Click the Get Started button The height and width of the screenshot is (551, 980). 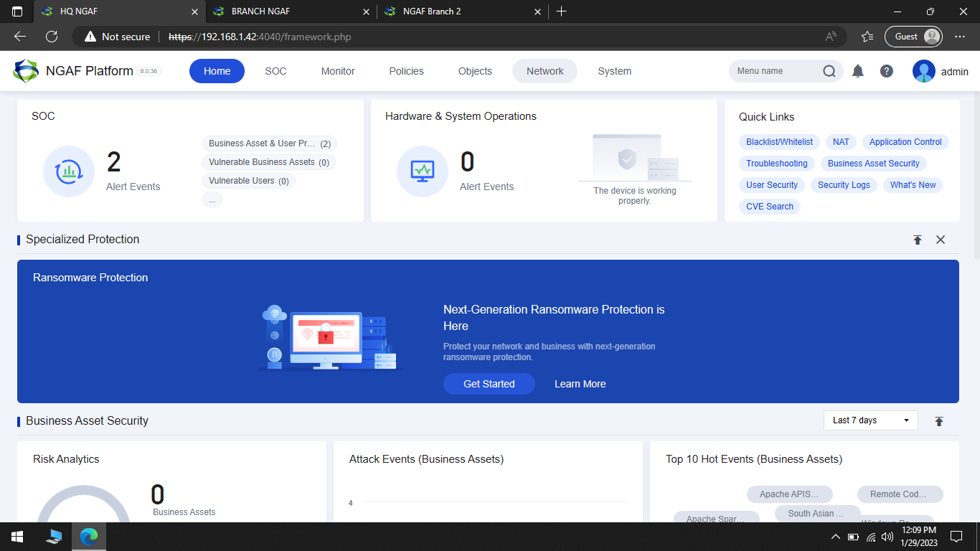click(x=489, y=384)
